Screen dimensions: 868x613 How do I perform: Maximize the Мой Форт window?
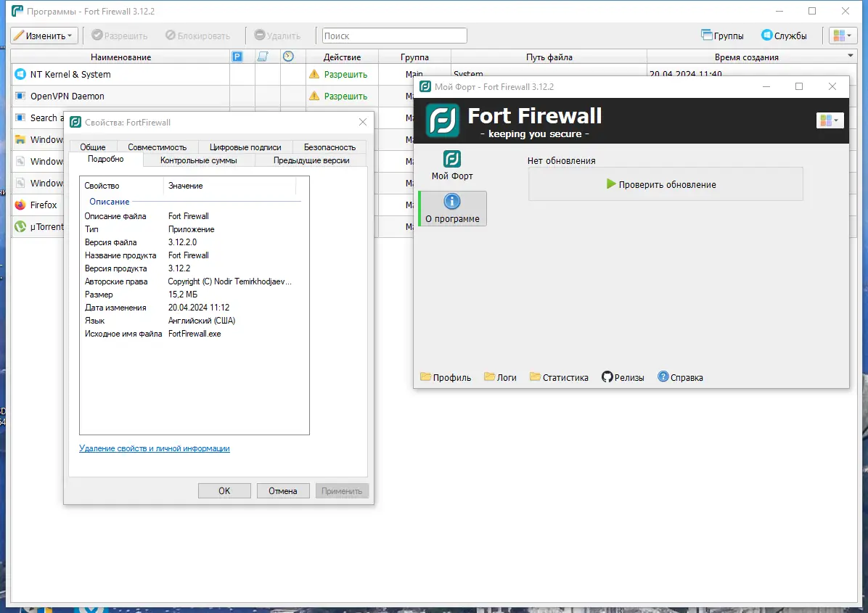tap(799, 86)
